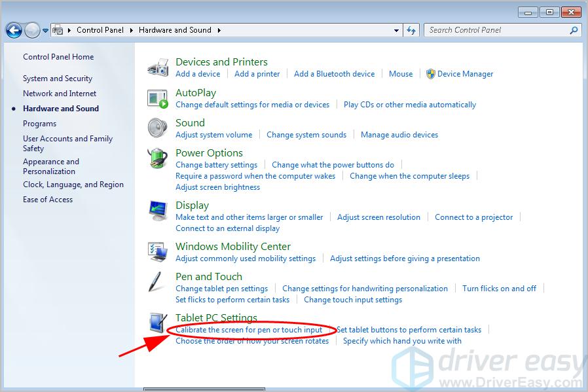
Task: Click Change touch input settings
Action: 353,300
